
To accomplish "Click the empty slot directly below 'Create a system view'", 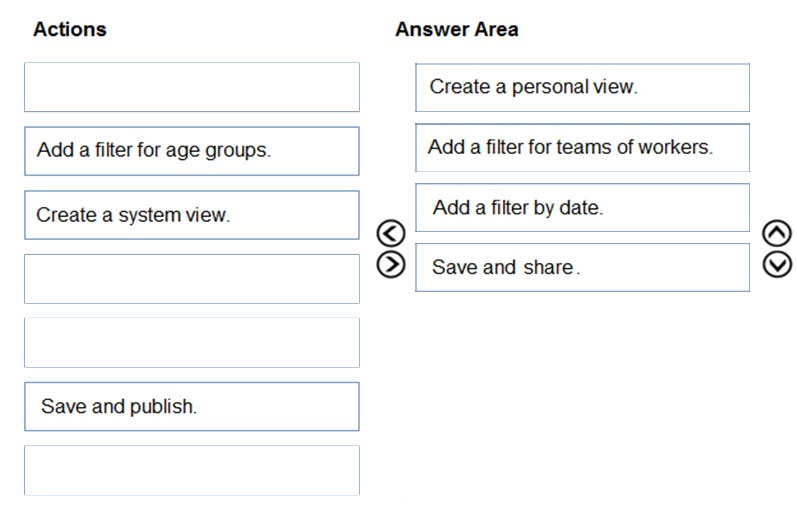I will coord(192,279).
